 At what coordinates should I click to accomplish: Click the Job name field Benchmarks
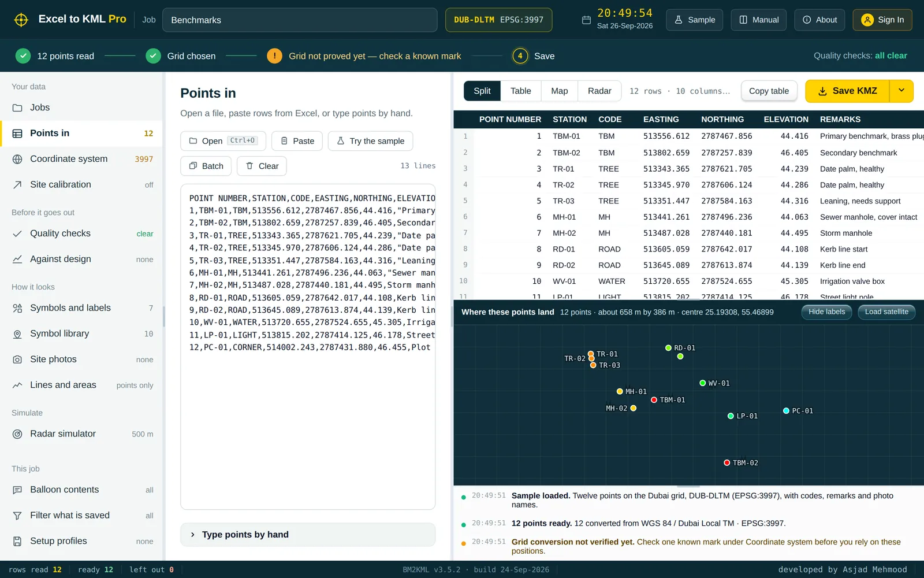click(300, 20)
